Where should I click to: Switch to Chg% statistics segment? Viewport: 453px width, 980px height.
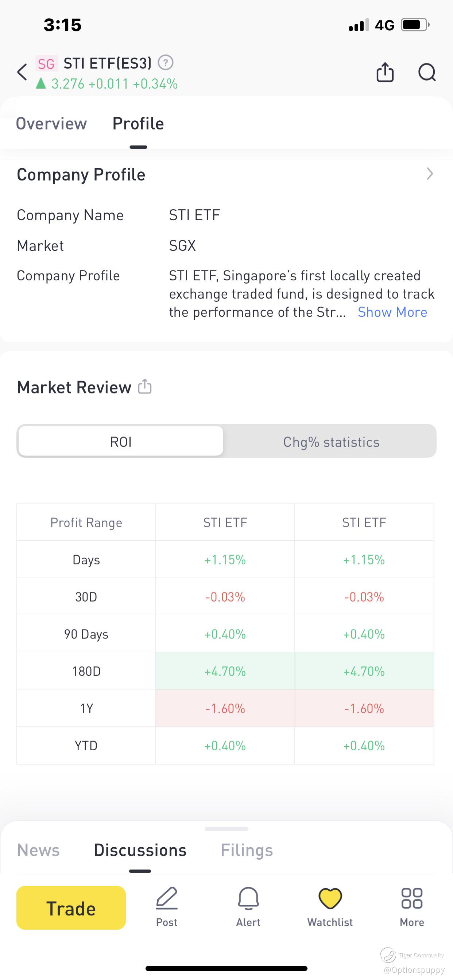click(331, 442)
